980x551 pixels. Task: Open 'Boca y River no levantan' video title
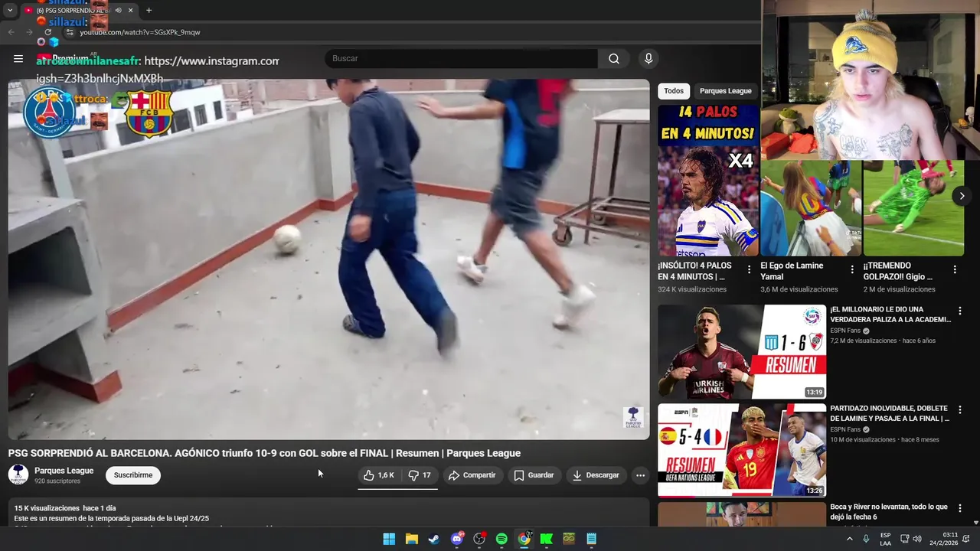click(x=889, y=512)
